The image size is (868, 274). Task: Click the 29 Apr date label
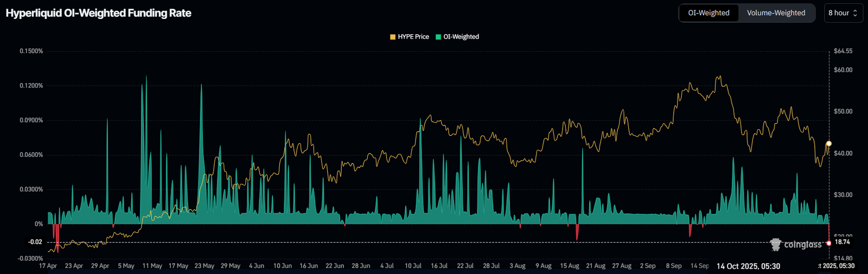point(100,266)
